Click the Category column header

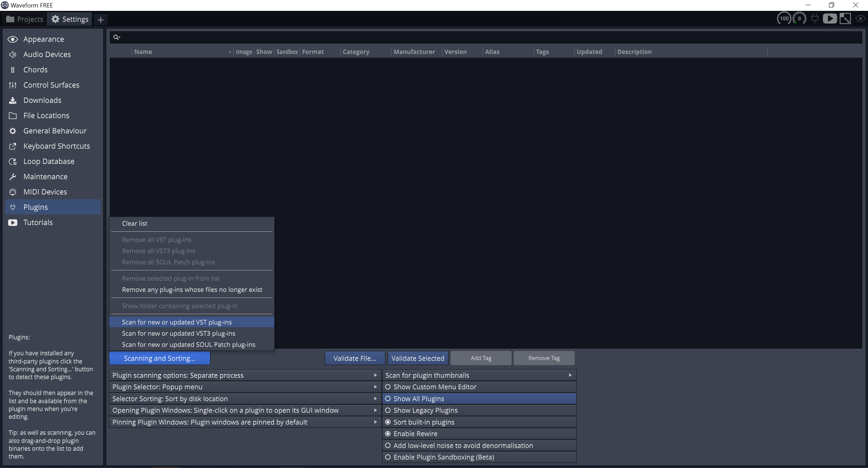365,52
